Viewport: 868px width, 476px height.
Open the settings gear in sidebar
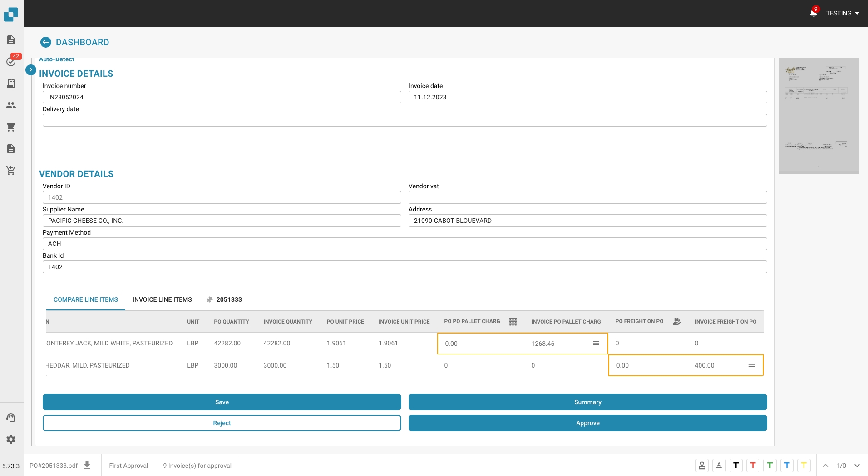(11, 439)
